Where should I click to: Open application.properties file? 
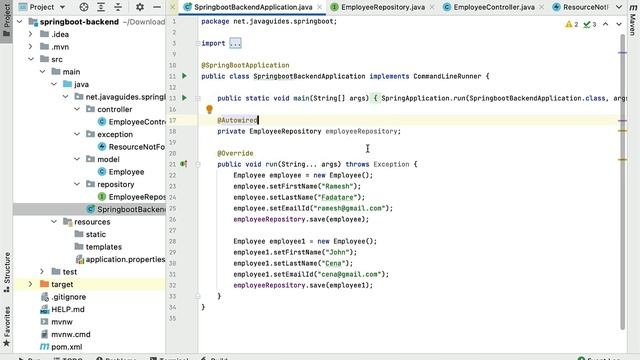pyautogui.click(x=120, y=259)
